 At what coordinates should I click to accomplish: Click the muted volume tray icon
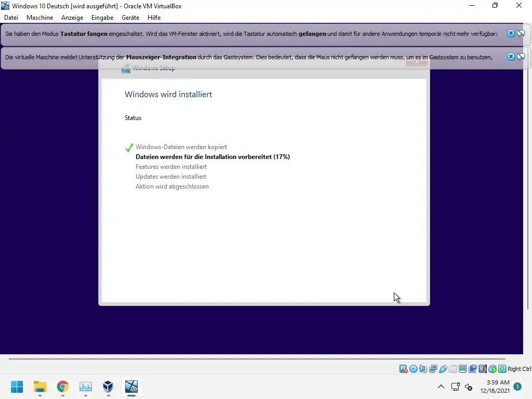[469, 387]
